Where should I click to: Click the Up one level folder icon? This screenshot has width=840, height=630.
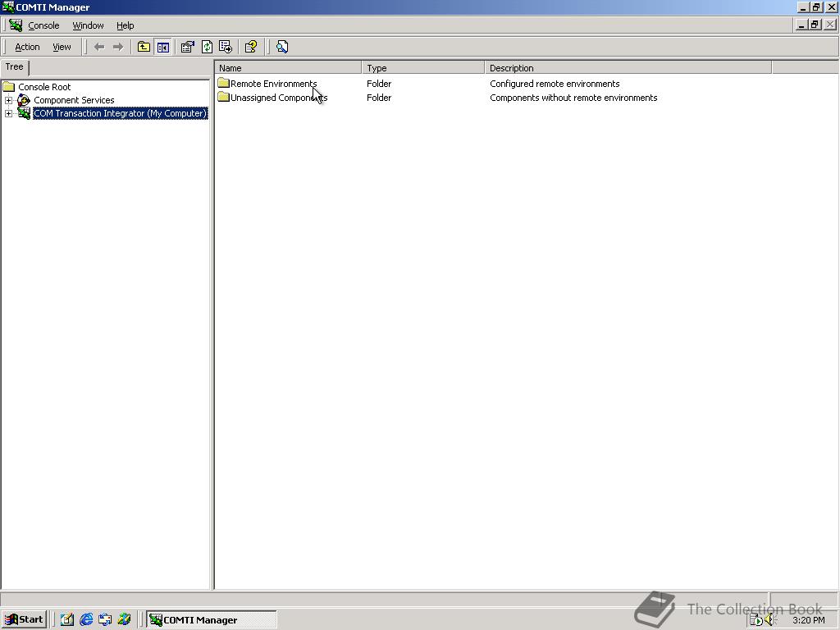[x=144, y=47]
